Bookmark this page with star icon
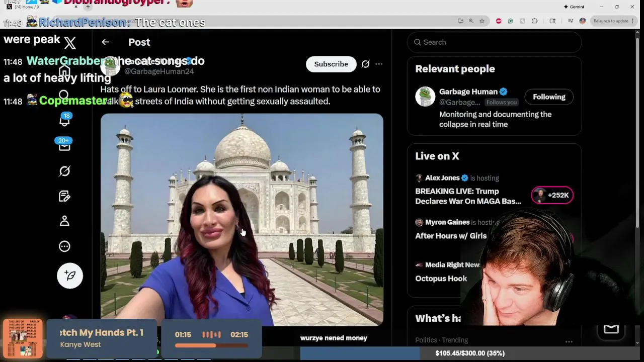 [482, 21]
